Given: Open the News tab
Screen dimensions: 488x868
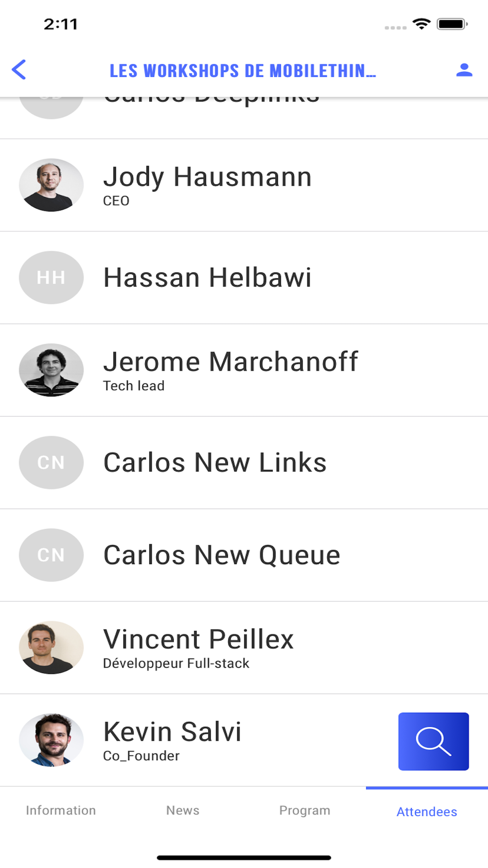Looking at the screenshot, I should tap(183, 810).
